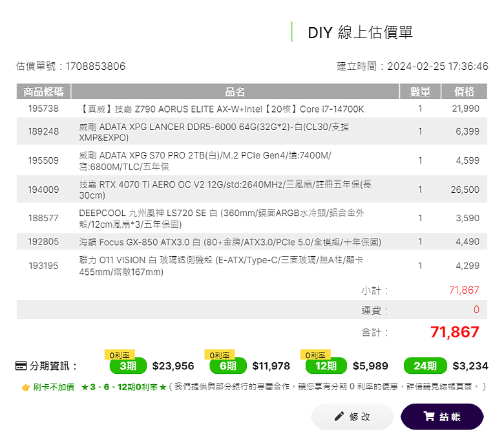Click the price 4,490
This screenshot has height=445, width=504.
pyautogui.click(x=467, y=242)
